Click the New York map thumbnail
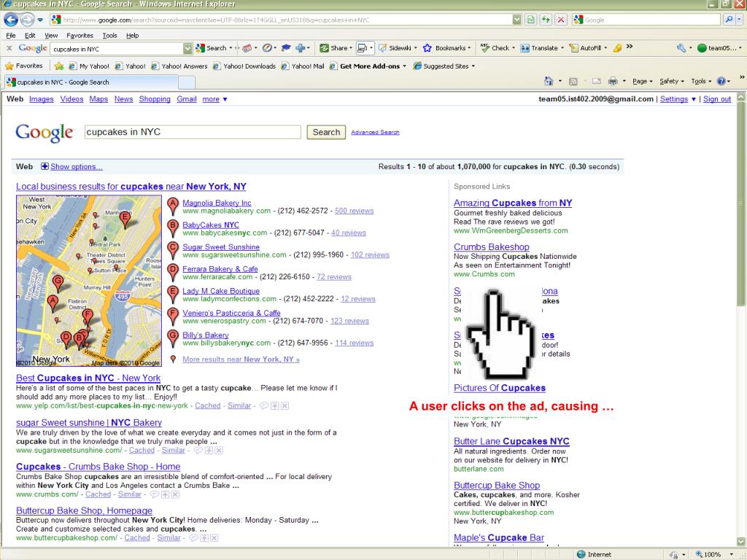747x560 pixels. tap(88, 281)
